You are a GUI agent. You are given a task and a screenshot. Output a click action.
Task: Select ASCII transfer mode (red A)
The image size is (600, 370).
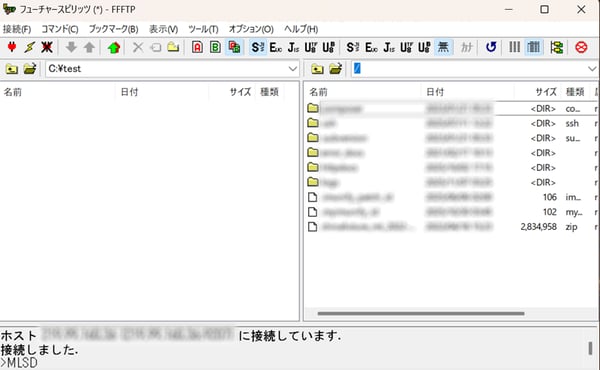point(197,47)
